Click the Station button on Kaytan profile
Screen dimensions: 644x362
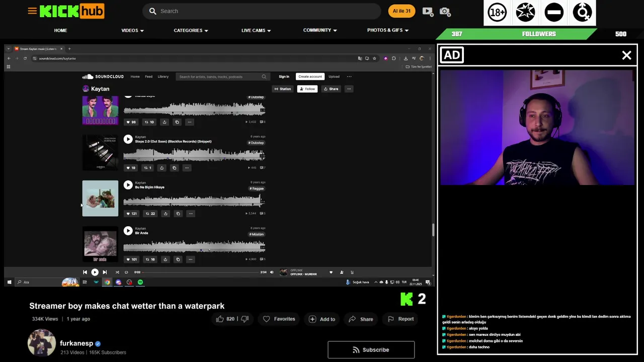[282, 89]
